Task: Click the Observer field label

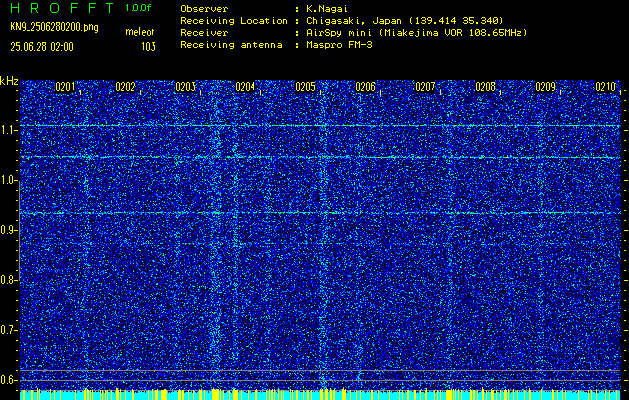Action: (x=204, y=8)
